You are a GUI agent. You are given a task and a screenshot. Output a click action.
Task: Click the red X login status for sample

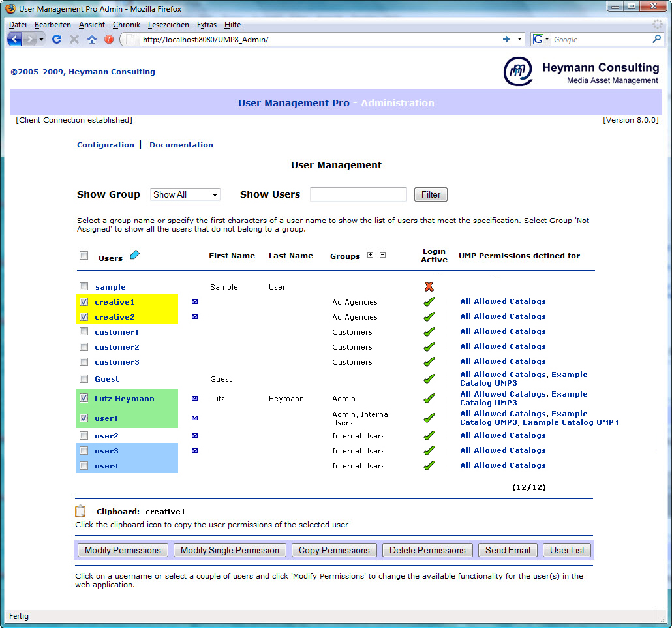click(x=429, y=286)
